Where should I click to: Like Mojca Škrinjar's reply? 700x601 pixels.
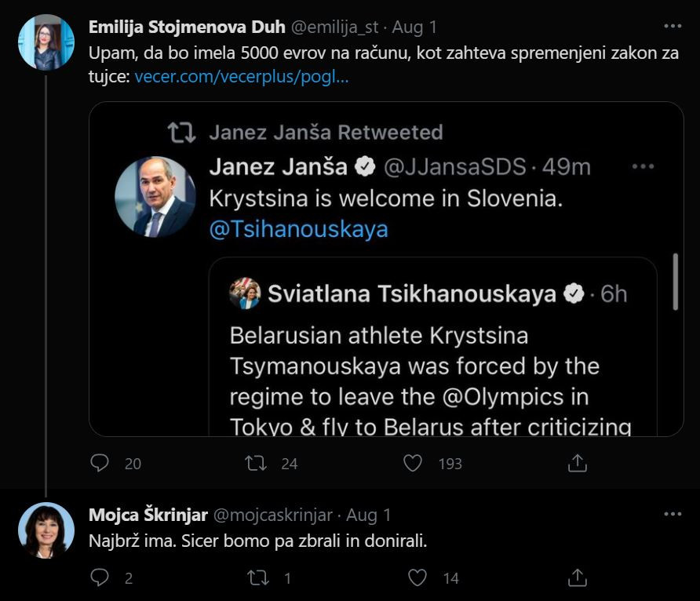(x=417, y=578)
